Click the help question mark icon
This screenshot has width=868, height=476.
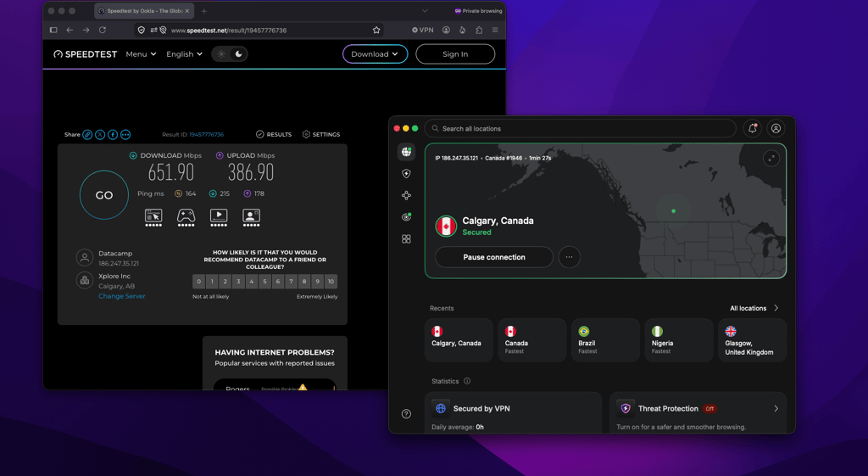coord(406,414)
